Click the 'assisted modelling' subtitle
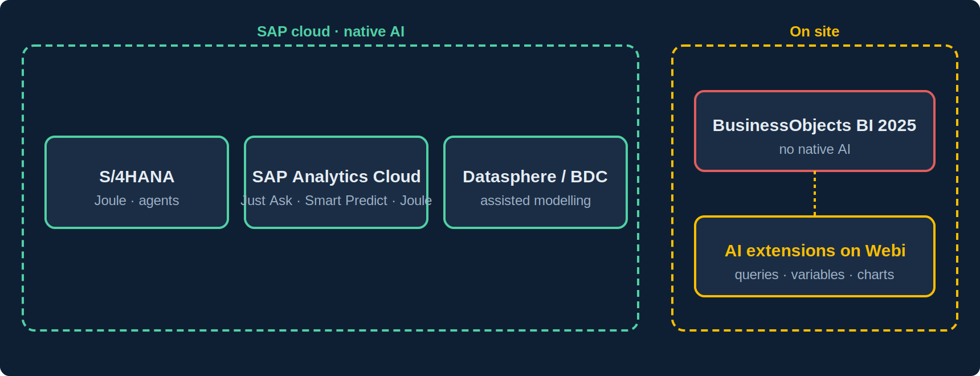 pos(536,201)
